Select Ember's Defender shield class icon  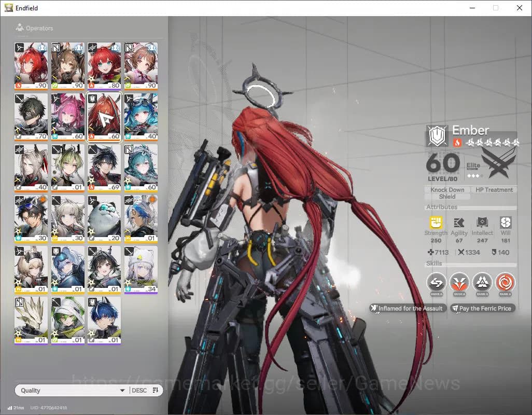[437, 136]
